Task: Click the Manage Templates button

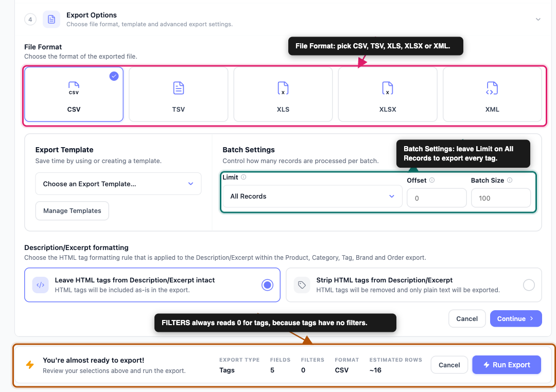Action: 72,211
